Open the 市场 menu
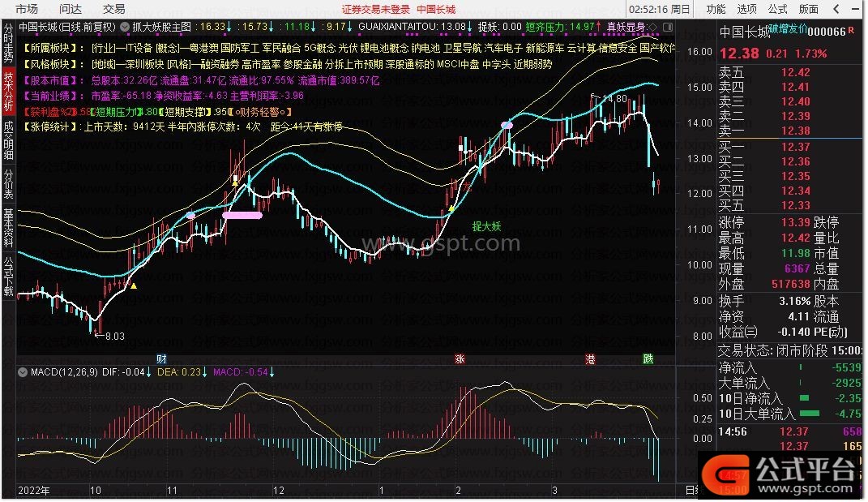 tap(27, 9)
